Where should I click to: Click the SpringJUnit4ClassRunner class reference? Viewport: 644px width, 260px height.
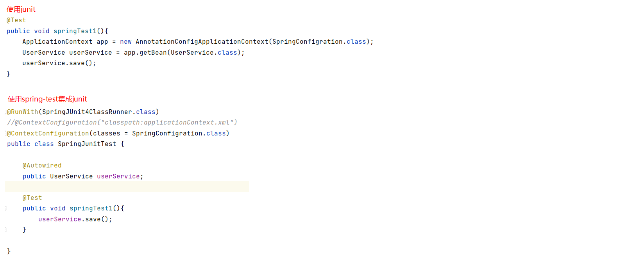[87, 112]
